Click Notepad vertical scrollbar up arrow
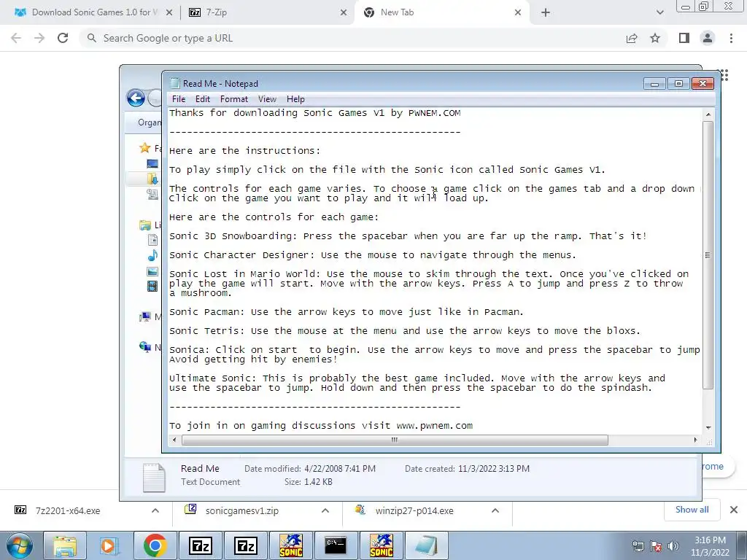 708,114
